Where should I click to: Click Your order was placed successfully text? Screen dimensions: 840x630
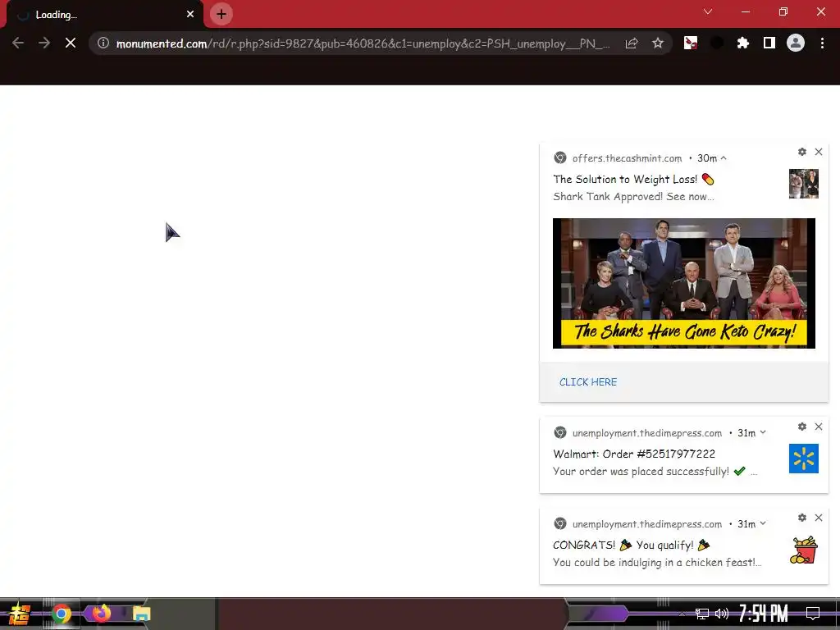coord(641,472)
